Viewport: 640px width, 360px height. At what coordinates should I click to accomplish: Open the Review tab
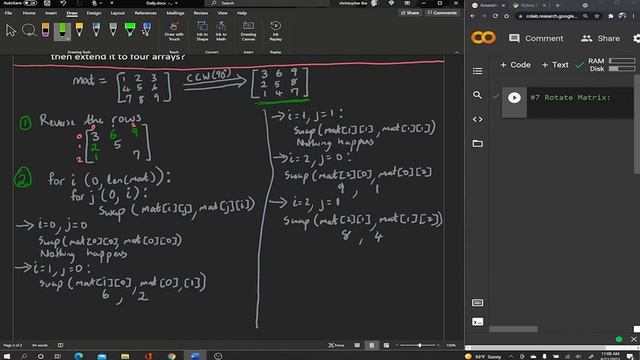(x=200, y=13)
